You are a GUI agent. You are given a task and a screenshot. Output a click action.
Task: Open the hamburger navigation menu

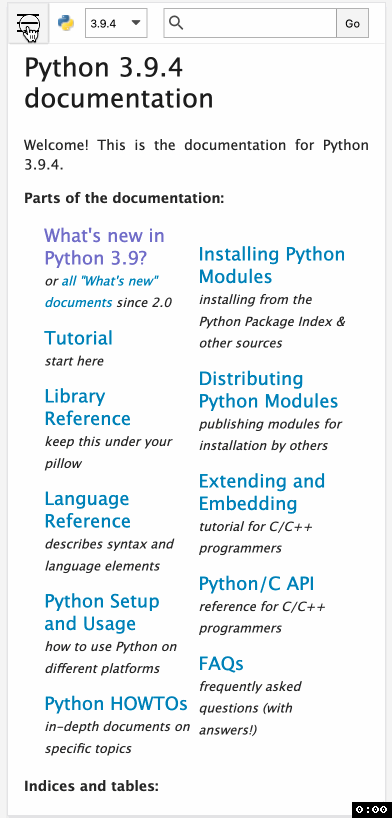(29, 23)
